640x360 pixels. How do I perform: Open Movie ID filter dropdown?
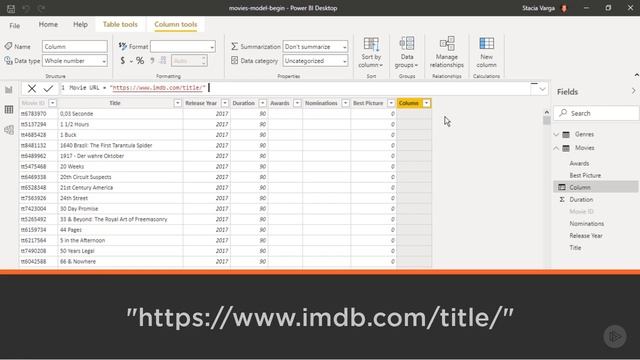[x=52, y=103]
